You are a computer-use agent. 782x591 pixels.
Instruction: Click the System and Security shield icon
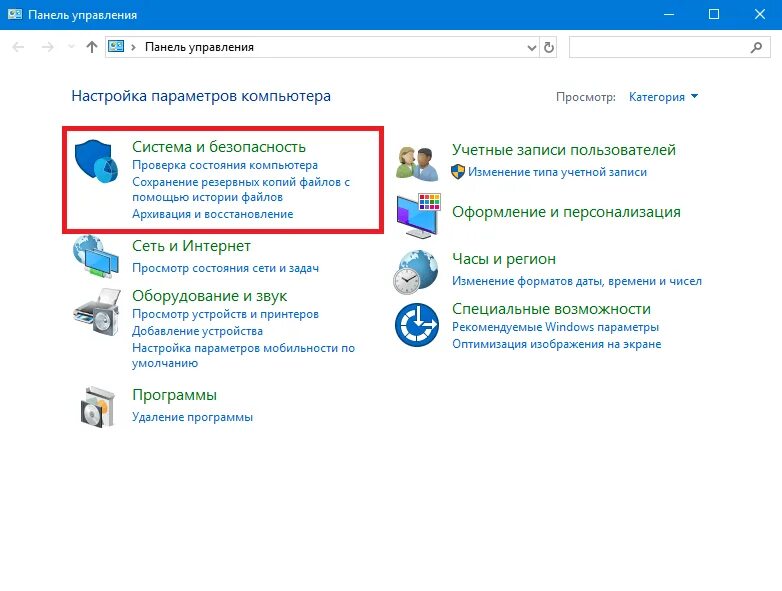pos(96,161)
